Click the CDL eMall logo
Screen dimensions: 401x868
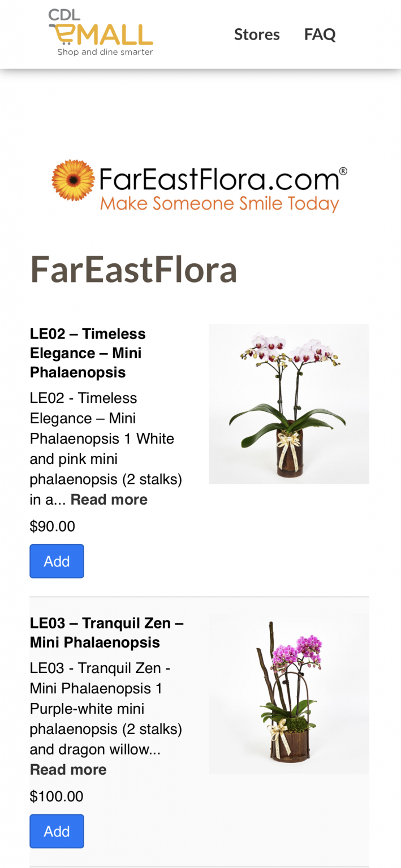click(101, 33)
